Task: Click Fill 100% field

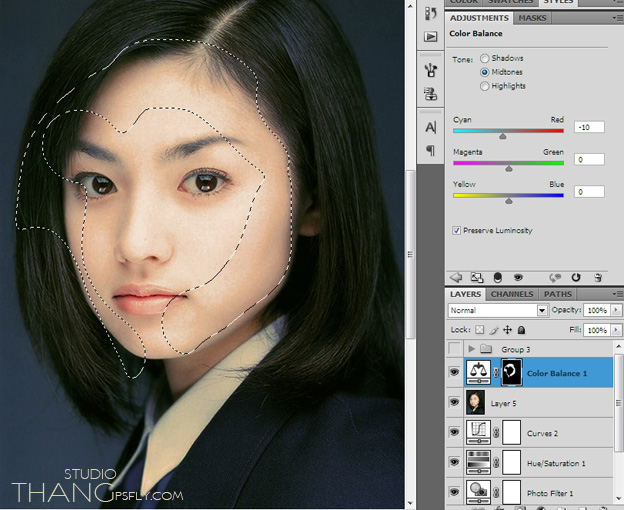Action: pyautogui.click(x=597, y=330)
